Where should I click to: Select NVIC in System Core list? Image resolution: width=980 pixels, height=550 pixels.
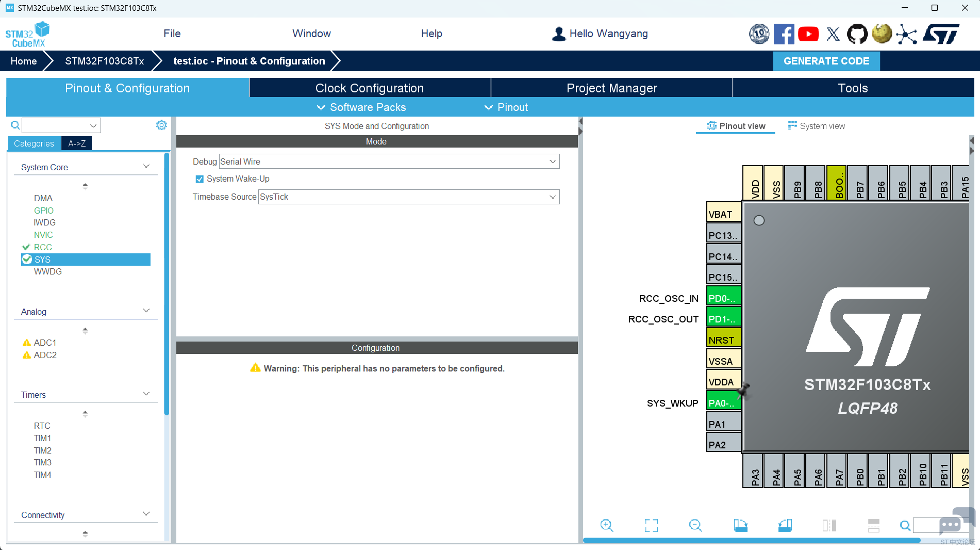43,235
